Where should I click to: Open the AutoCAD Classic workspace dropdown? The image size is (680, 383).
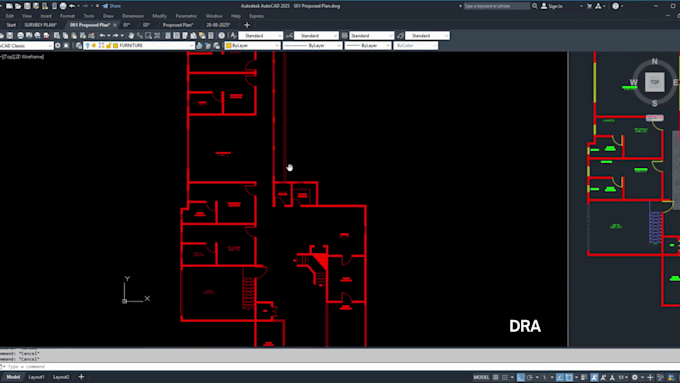26,46
